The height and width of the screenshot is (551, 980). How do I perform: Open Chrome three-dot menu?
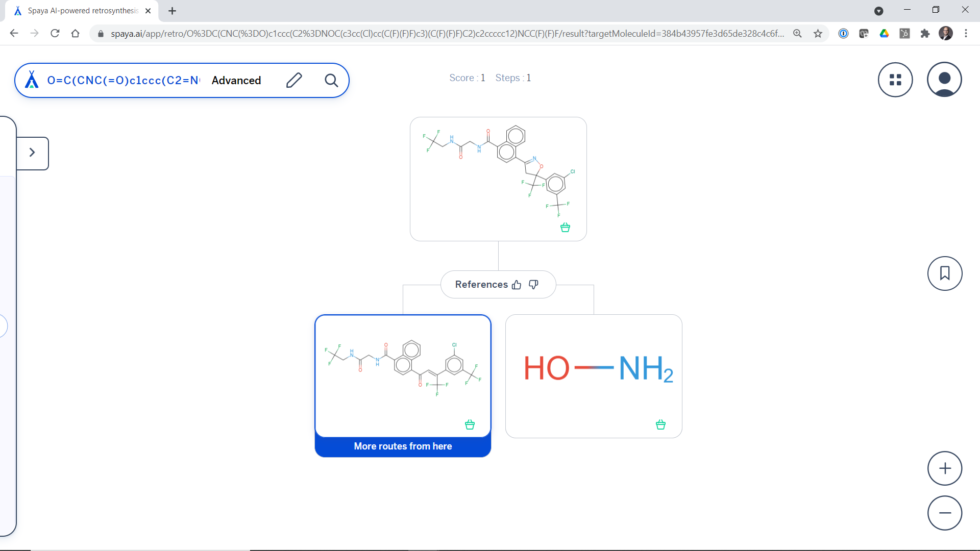[966, 34]
